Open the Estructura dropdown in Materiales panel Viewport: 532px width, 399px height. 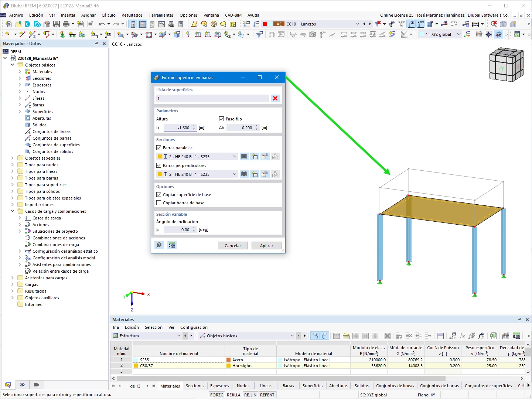click(179, 336)
